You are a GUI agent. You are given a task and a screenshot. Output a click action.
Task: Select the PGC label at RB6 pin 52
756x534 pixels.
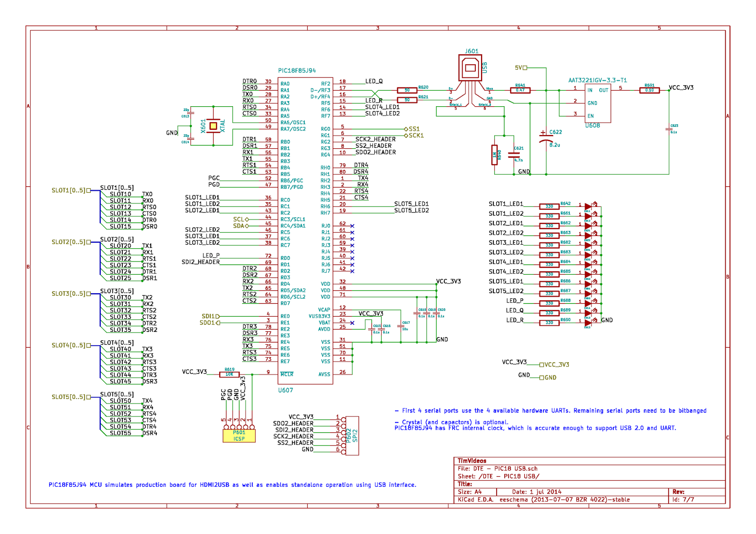click(214, 178)
